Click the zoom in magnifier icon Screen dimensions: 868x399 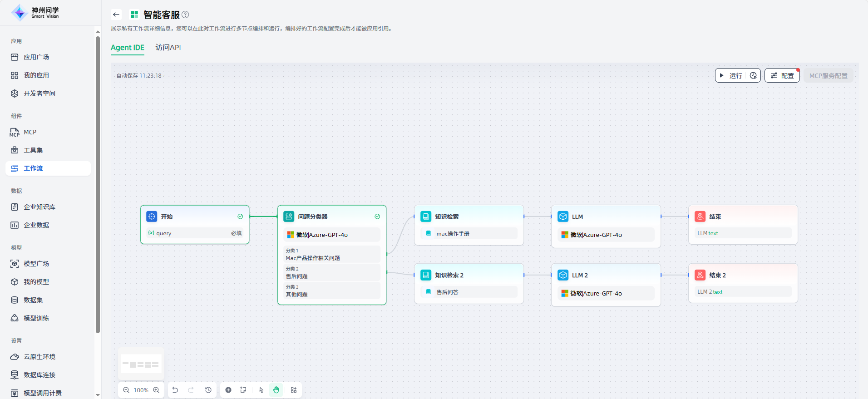coord(156,390)
